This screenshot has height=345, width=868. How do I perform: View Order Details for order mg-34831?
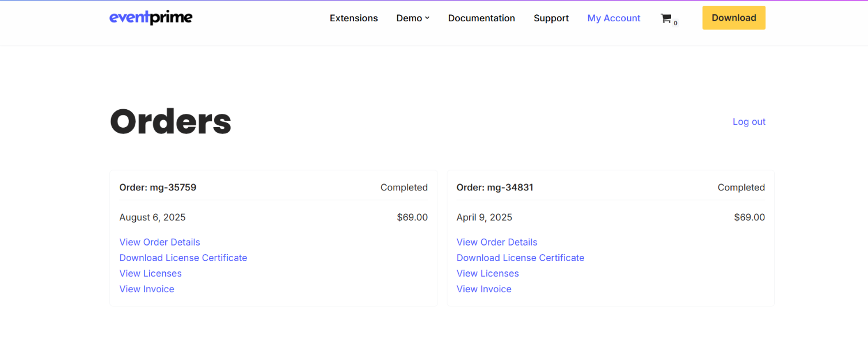click(x=497, y=242)
